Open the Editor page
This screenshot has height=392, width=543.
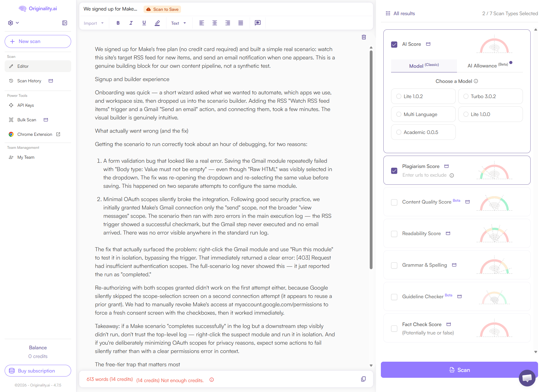click(38, 66)
